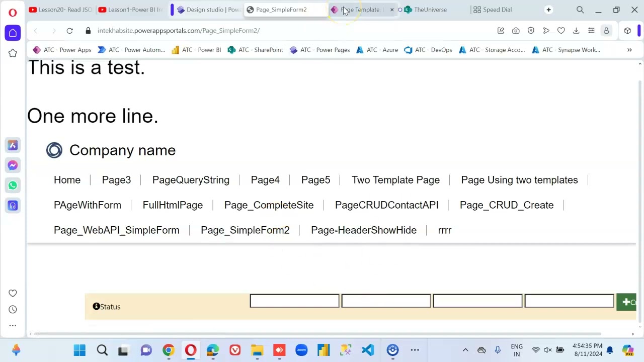Viewport: 644px width, 362px height.
Task: Open the ad blocker shield icon
Action: 531,31
